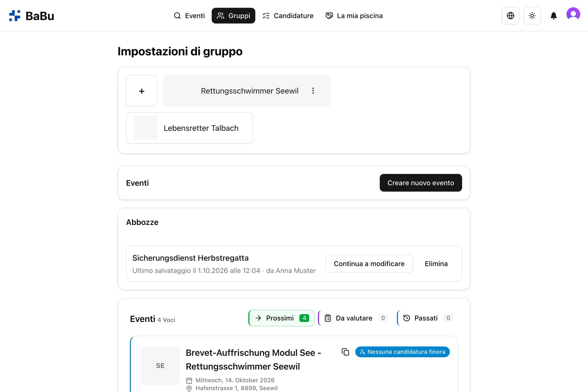Go to Eventi in navigation
588x392 pixels.
click(x=189, y=16)
